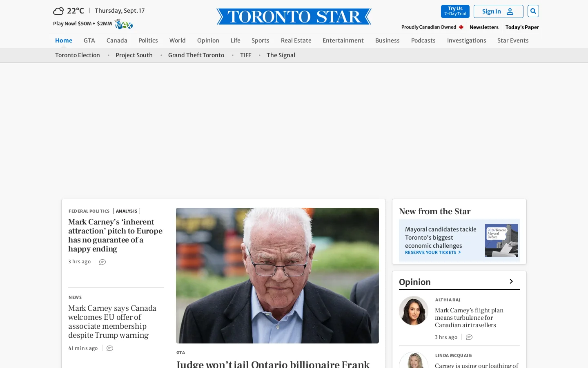Open comments on EU associate membership article

click(x=110, y=348)
